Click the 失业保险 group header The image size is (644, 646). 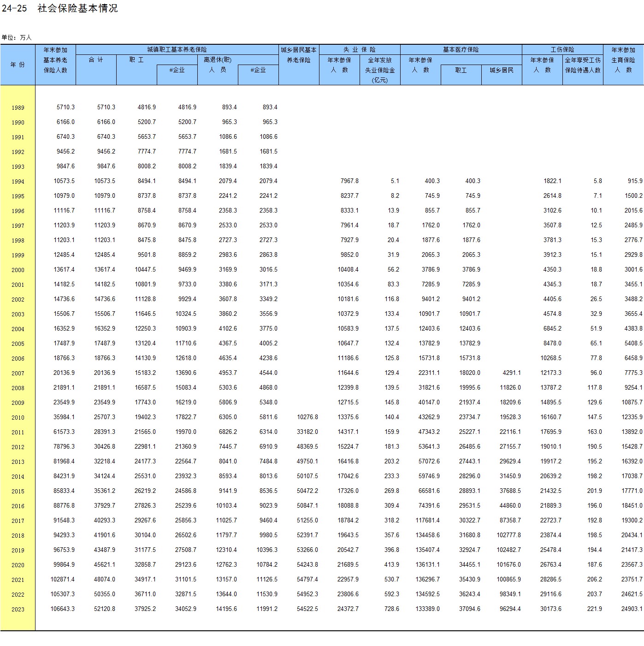point(360,49)
